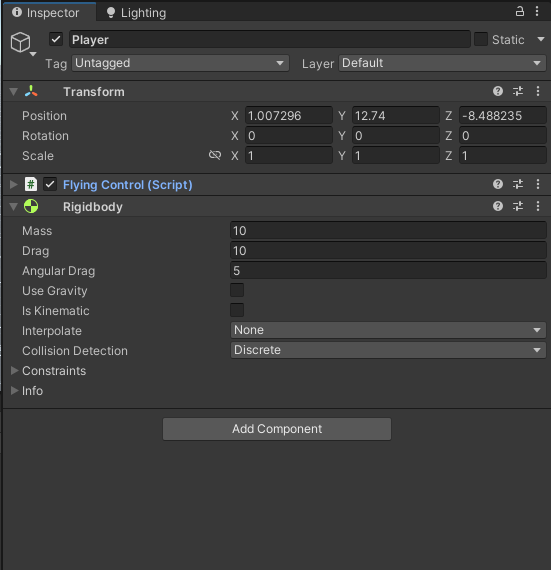Open Transform presets slider icon

(x=518, y=91)
